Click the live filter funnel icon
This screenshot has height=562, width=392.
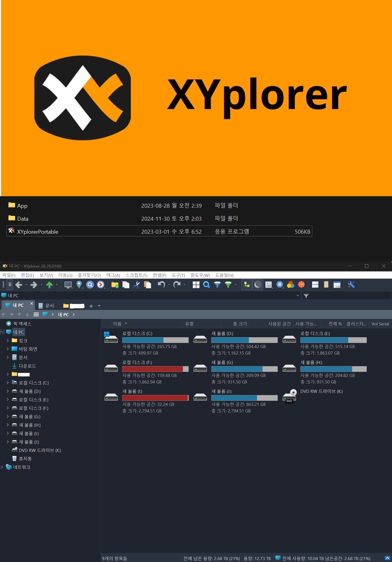point(306,295)
